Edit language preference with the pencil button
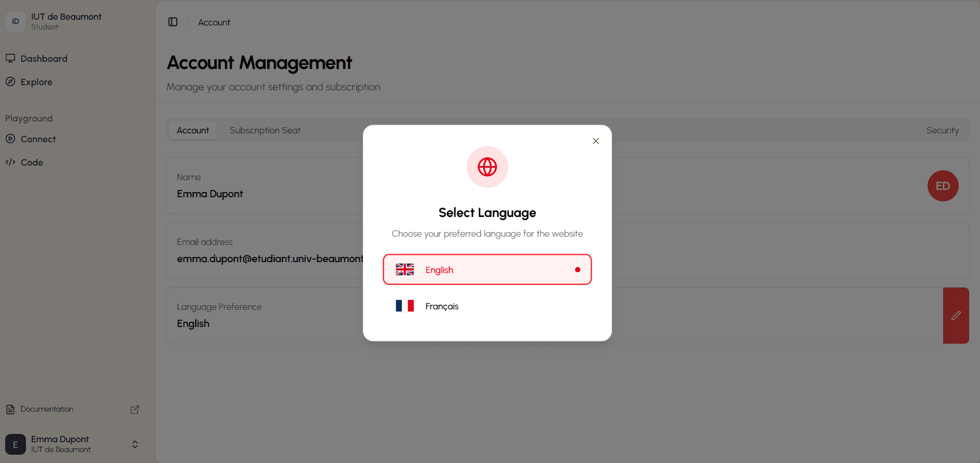 pyautogui.click(x=956, y=316)
